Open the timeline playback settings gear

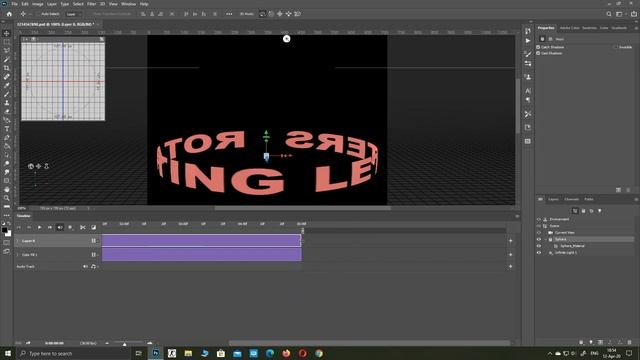(70, 227)
